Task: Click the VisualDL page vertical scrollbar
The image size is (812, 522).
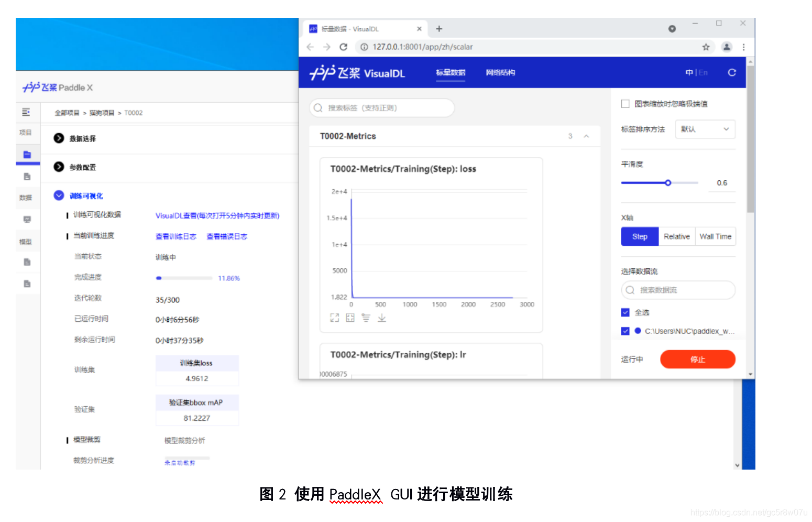Action: [x=750, y=139]
